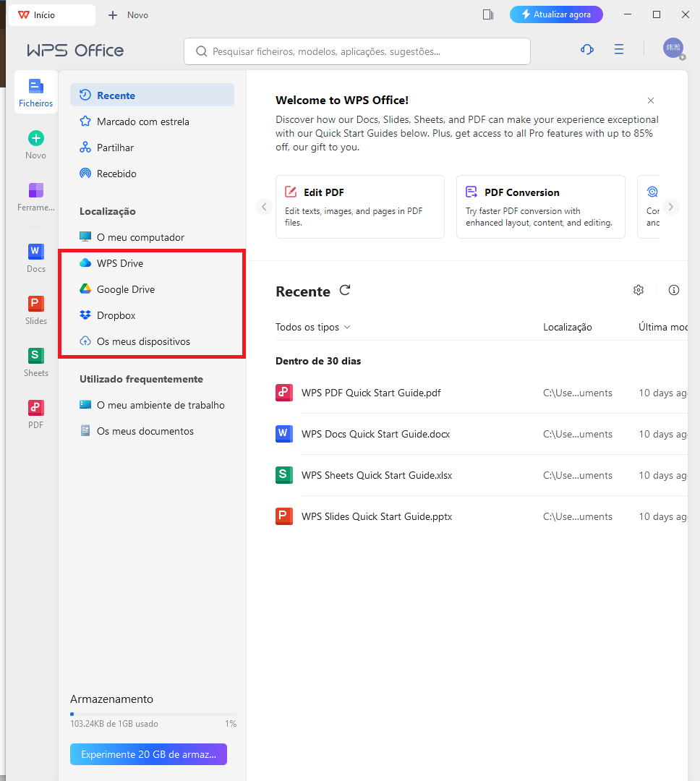The height and width of the screenshot is (781, 700).
Task: Click the PDF icon of Quick Start Guide.pdf
Action: tap(284, 393)
